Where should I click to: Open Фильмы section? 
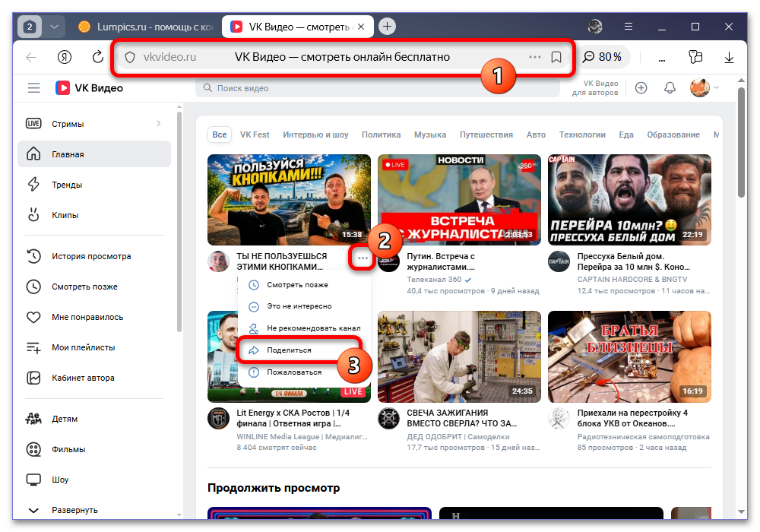(94, 450)
